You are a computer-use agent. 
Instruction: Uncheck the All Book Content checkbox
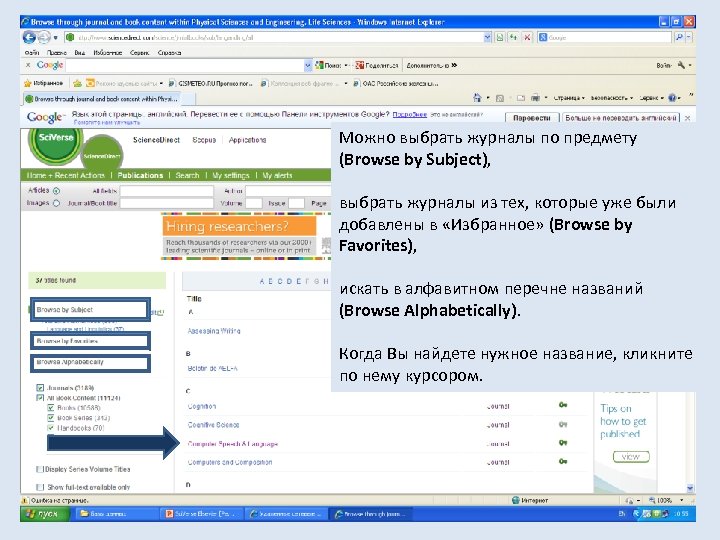[x=40, y=398]
